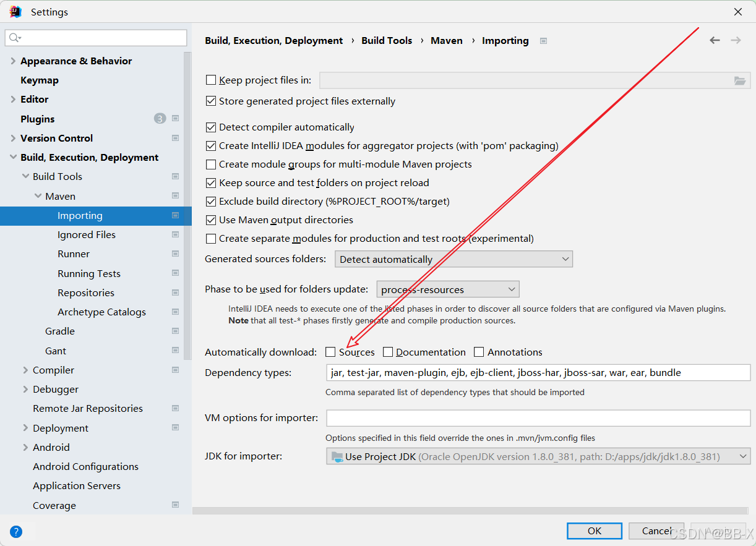756x546 pixels.
Task: Expand Appearance & Behavior section
Action: pos(13,61)
